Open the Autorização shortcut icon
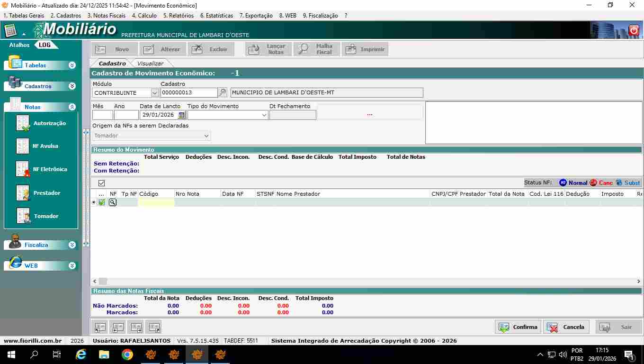This screenshot has width=644, height=364. (x=23, y=123)
